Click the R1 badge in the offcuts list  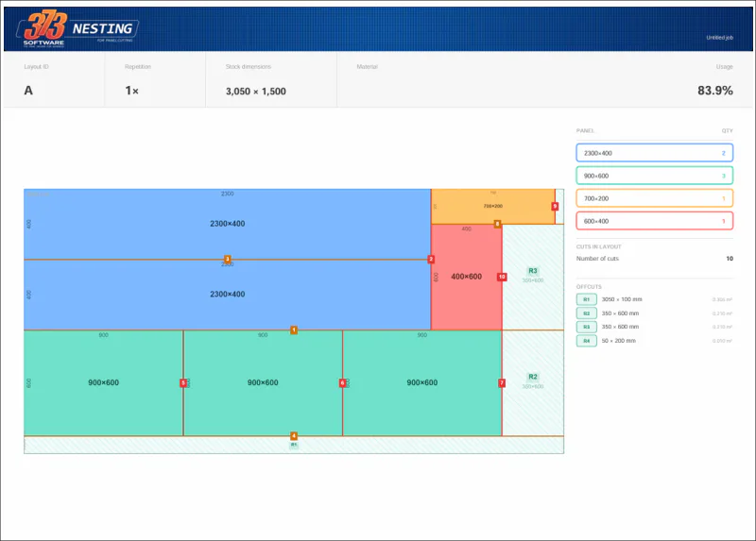(586, 299)
